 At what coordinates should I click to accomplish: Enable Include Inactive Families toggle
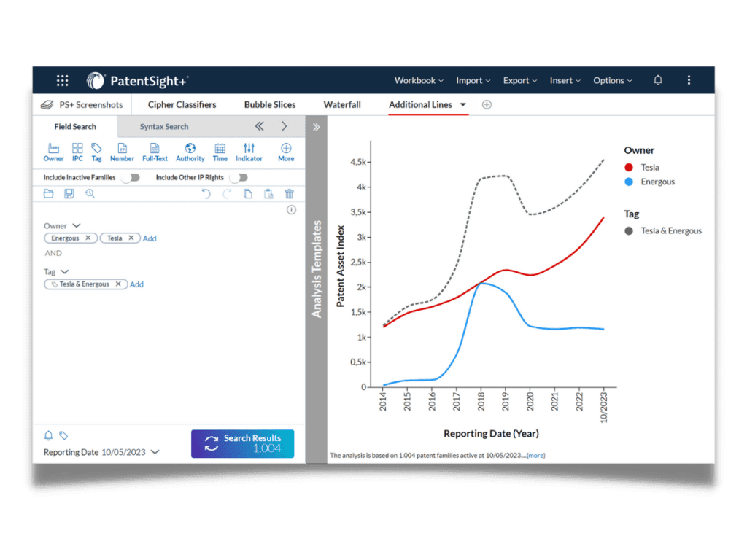click(x=130, y=177)
